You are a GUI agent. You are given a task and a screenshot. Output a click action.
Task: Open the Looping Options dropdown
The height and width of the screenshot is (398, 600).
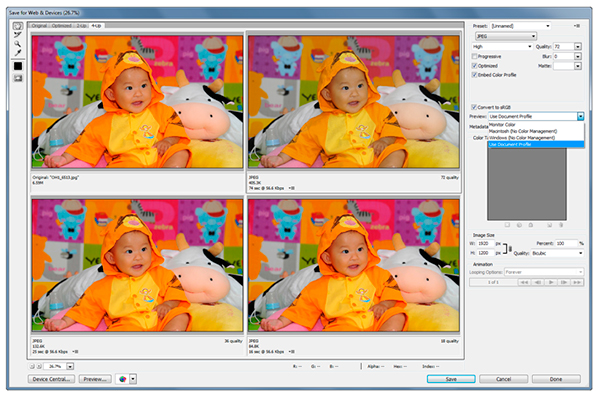[544, 272]
